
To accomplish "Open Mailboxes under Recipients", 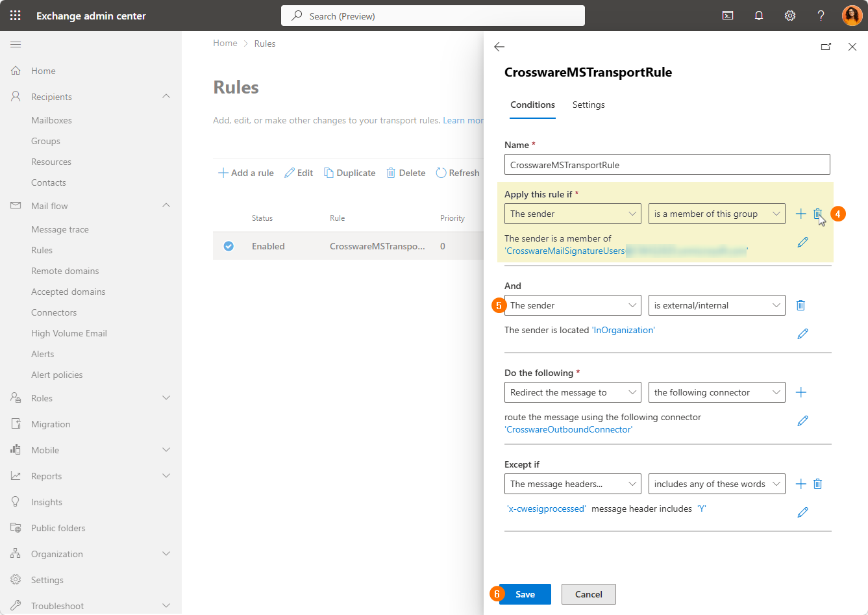I will pos(51,120).
